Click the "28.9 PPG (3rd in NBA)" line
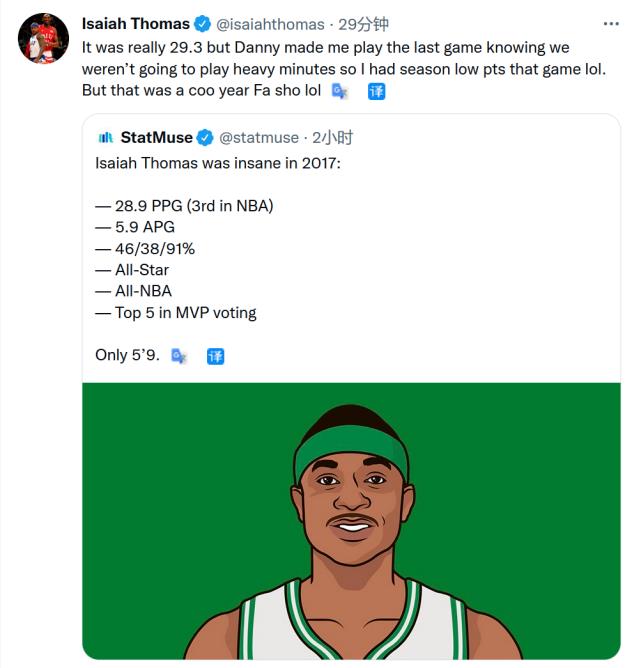This screenshot has width=632, height=668. coord(184,205)
